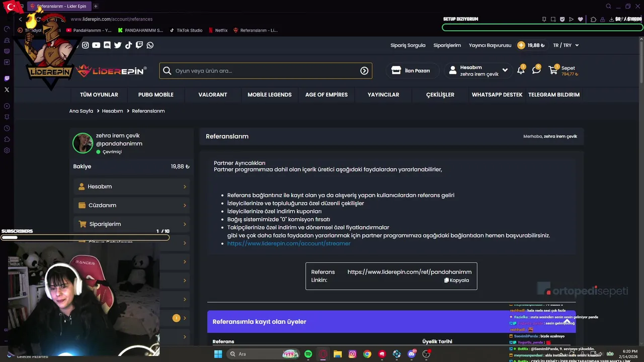
Task: Open the TikTok Studio bookmark
Action: (x=186, y=30)
